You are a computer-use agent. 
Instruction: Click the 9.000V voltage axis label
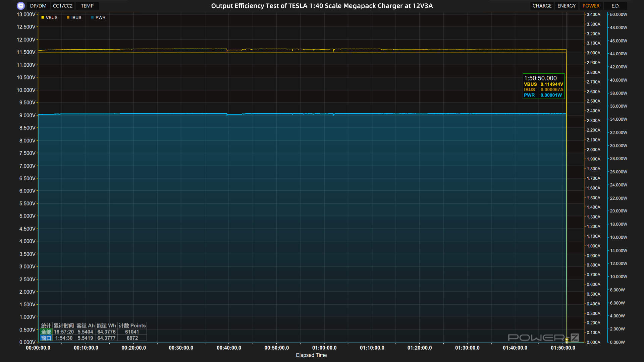tap(27, 115)
